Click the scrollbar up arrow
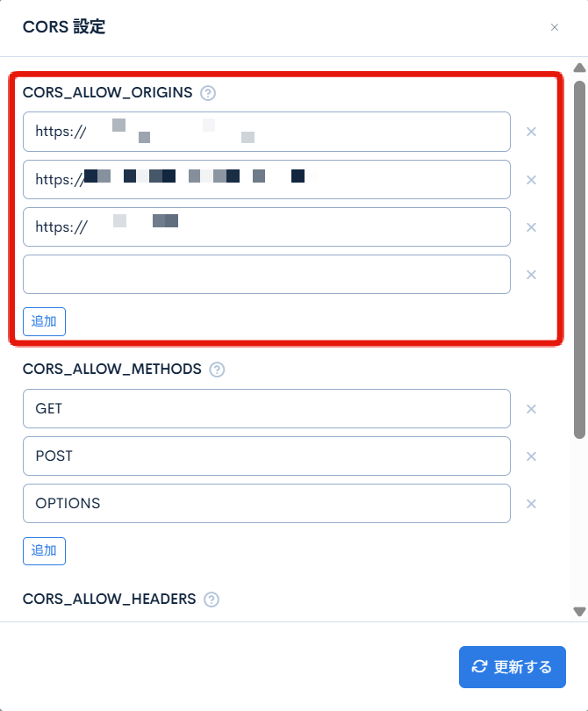This screenshot has width=588, height=711. point(579,68)
